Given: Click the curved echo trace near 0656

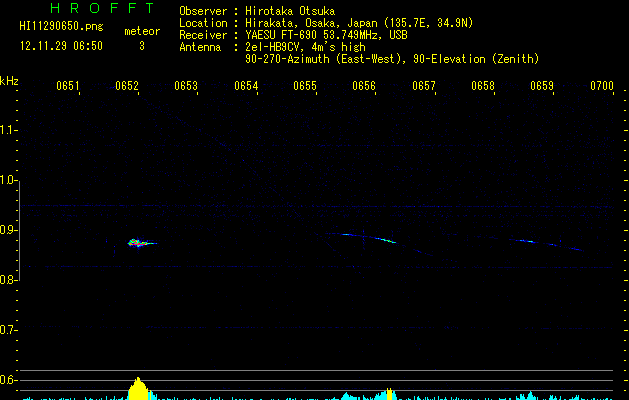Looking at the screenshot, I should 368,237.
